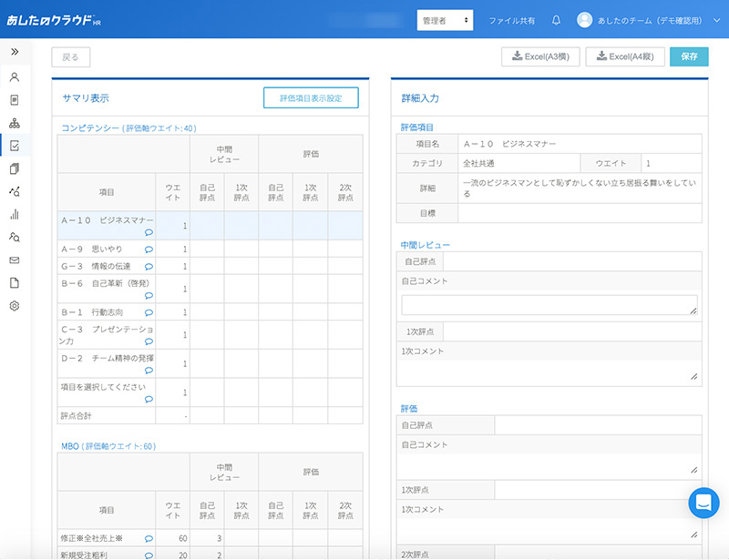Open comment bubble for D-2 チーム精神の発揮
729x560 pixels.
pyautogui.click(x=149, y=371)
